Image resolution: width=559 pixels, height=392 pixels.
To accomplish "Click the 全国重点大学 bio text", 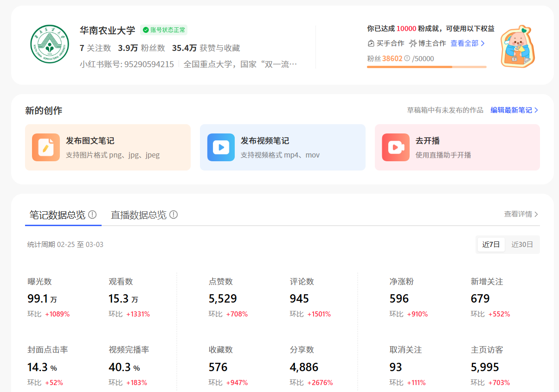I will click(x=240, y=64).
